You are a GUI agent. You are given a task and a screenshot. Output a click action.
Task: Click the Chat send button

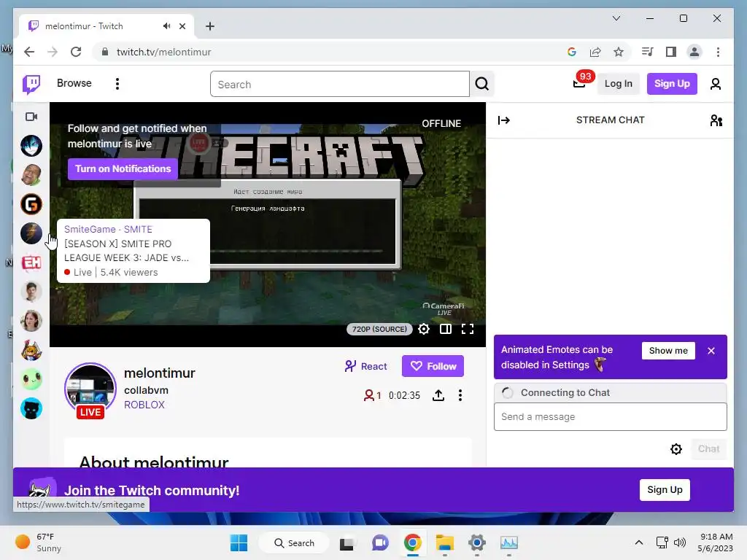[708, 448]
